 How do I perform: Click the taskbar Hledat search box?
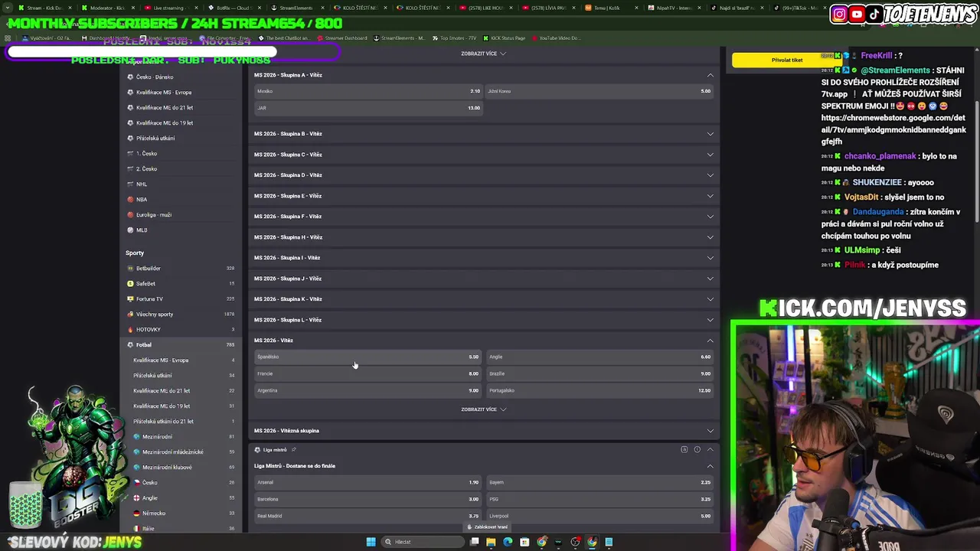423,542
